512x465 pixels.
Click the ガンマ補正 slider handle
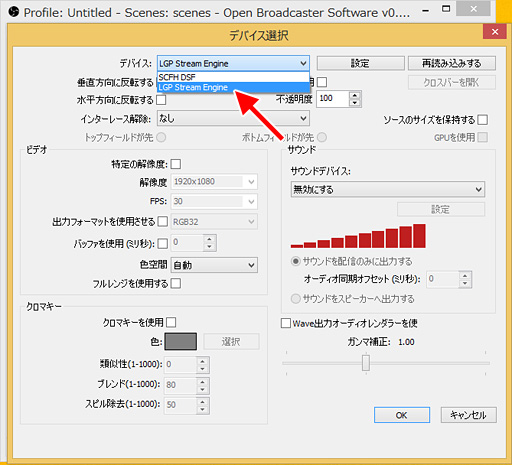[x=366, y=363]
